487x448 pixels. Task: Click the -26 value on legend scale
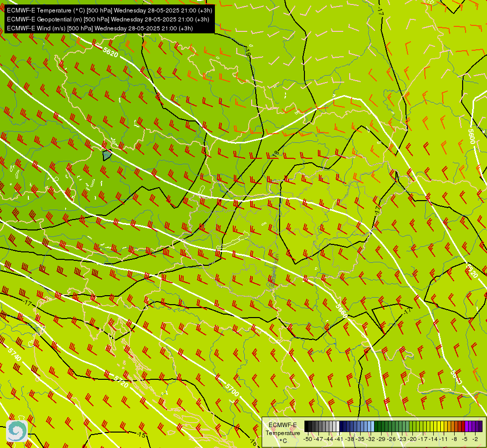pyautogui.click(x=391, y=440)
